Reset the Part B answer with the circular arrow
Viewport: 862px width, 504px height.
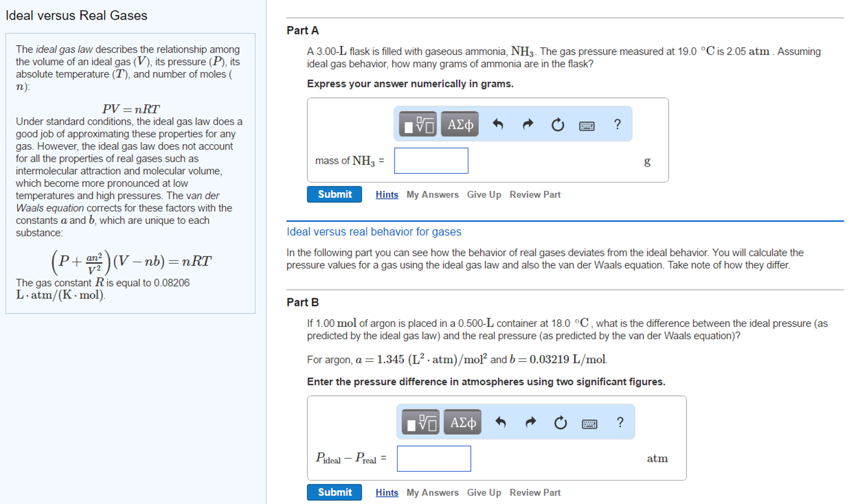(x=560, y=422)
